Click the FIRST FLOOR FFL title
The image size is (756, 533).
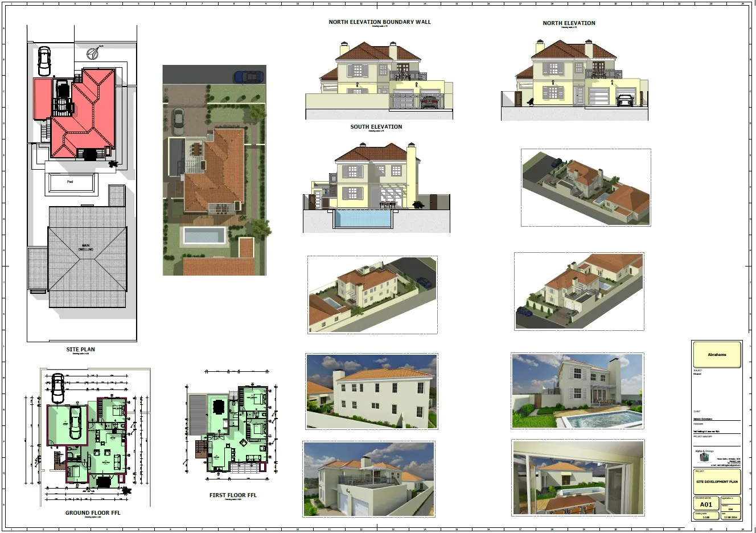[232, 495]
